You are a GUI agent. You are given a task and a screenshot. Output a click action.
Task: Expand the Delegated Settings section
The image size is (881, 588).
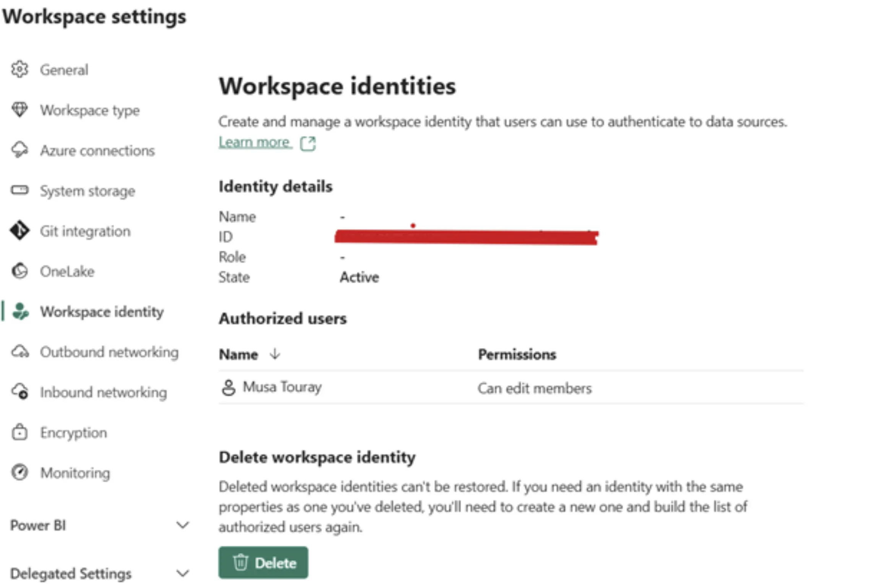click(183, 573)
